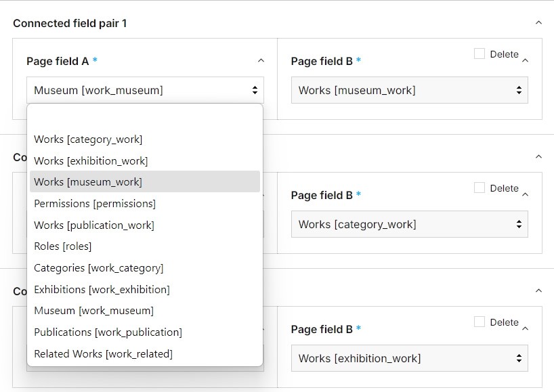Select Publications [work_publication] from the list
The height and width of the screenshot is (392, 554).
coord(108,332)
